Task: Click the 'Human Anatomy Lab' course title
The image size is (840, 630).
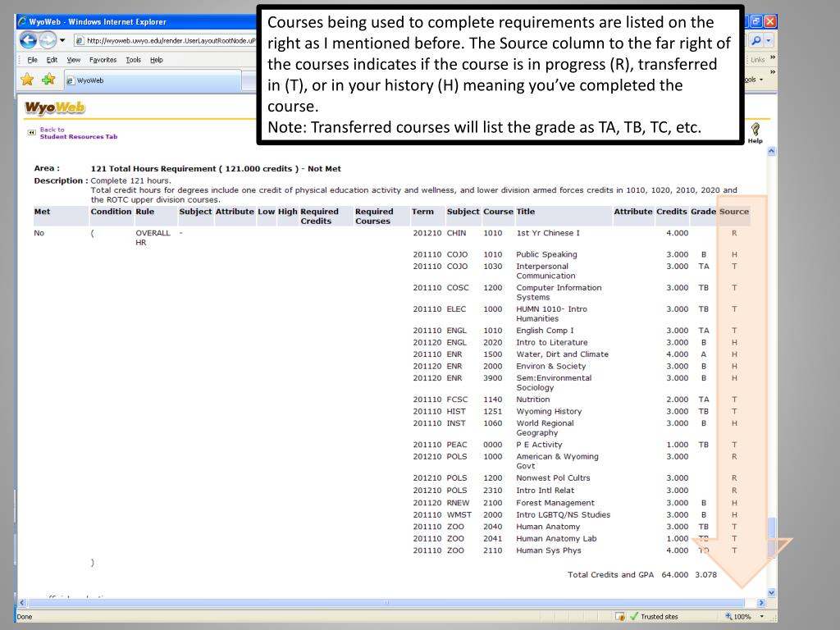Action: click(556, 538)
